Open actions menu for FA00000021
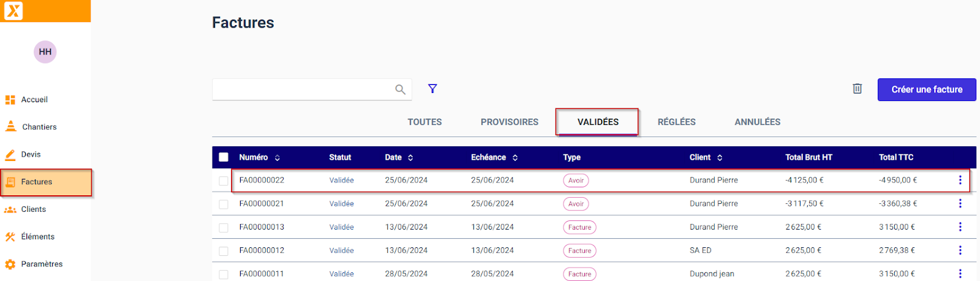 (x=960, y=203)
